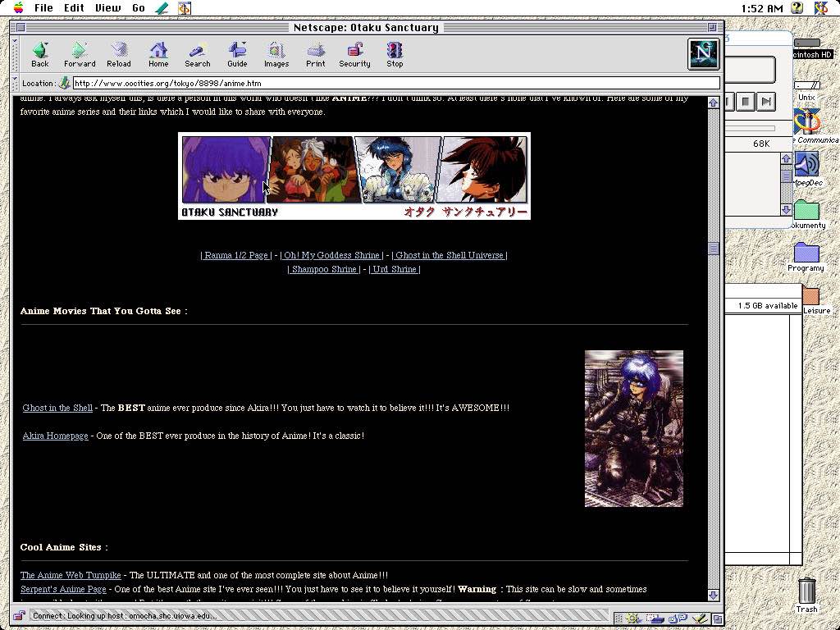Open the File menu

click(43, 8)
